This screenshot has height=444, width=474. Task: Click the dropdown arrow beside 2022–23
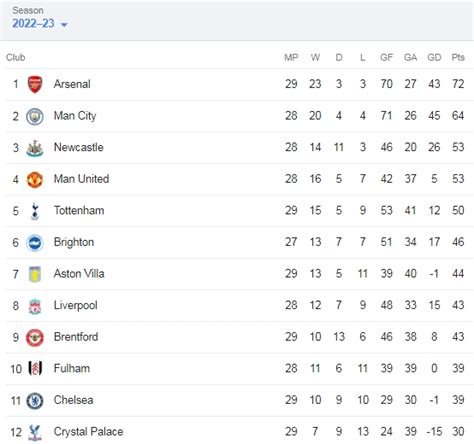tap(64, 24)
